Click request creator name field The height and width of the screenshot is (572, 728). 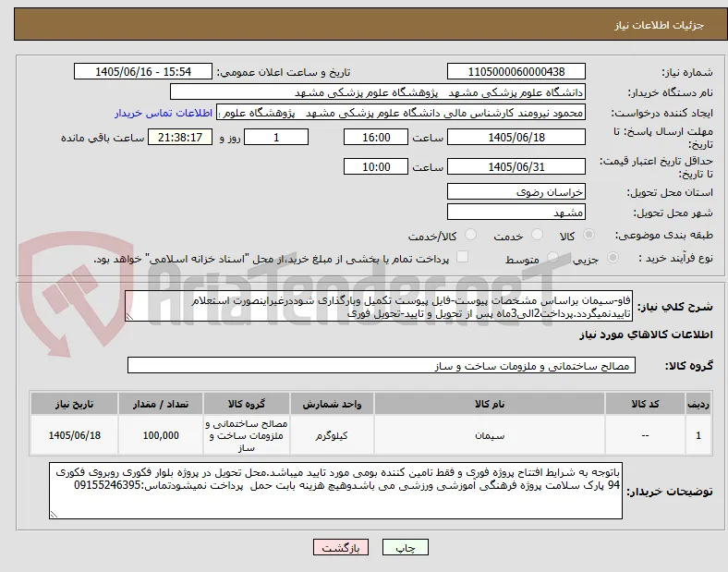(401, 113)
